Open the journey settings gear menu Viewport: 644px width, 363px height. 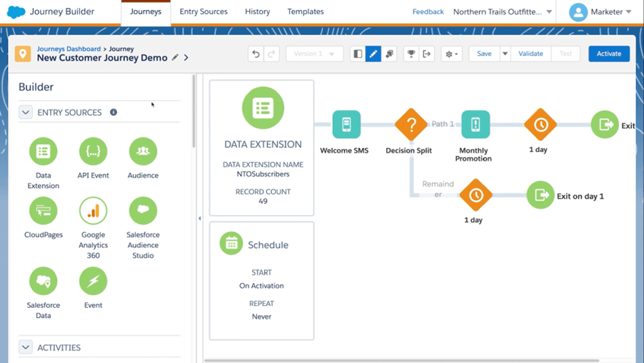tap(452, 54)
